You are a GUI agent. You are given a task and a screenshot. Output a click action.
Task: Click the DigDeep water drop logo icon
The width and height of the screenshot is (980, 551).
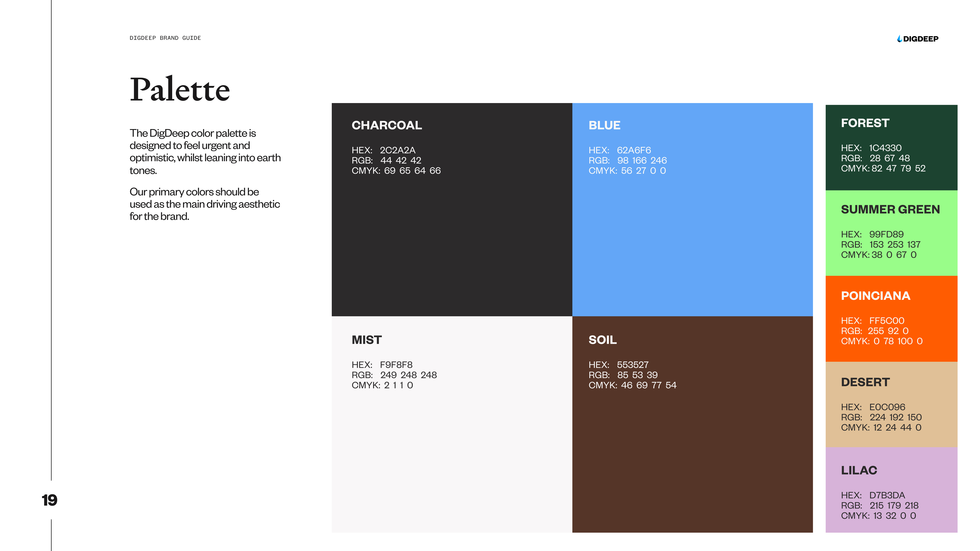coord(899,38)
